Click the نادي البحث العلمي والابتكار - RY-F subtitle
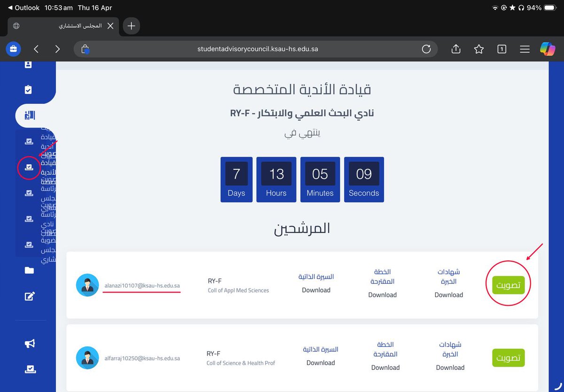The height and width of the screenshot is (392, 564). [x=302, y=113]
